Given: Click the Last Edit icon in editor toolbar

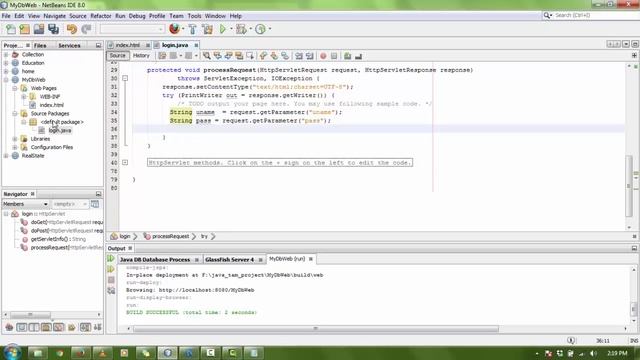Looking at the screenshot, I should pyautogui.click(x=162, y=56).
